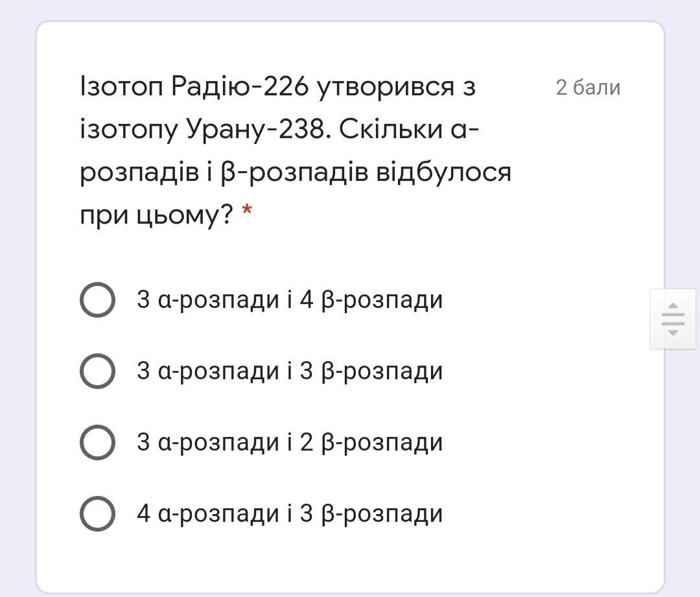Grab the grip lines of the scroll handle
The height and width of the screenshot is (597, 700).
[673, 319]
